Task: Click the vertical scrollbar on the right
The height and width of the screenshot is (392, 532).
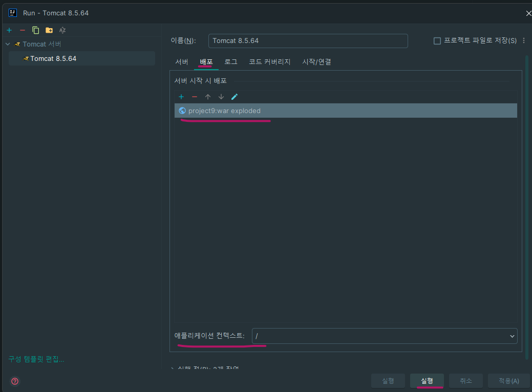Action: pos(527,207)
